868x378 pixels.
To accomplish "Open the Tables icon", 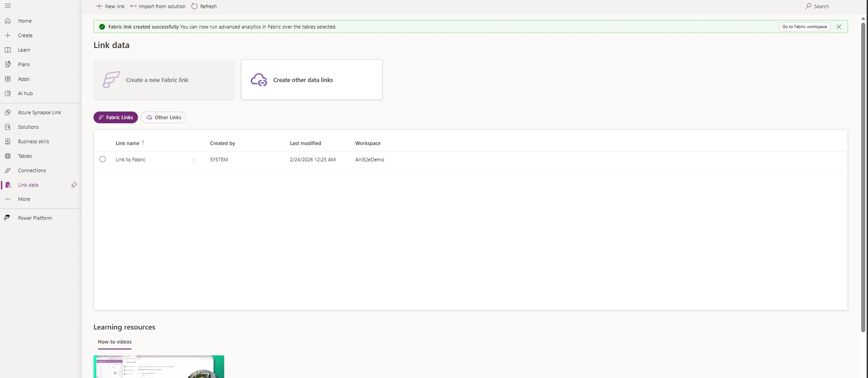I will [x=8, y=156].
